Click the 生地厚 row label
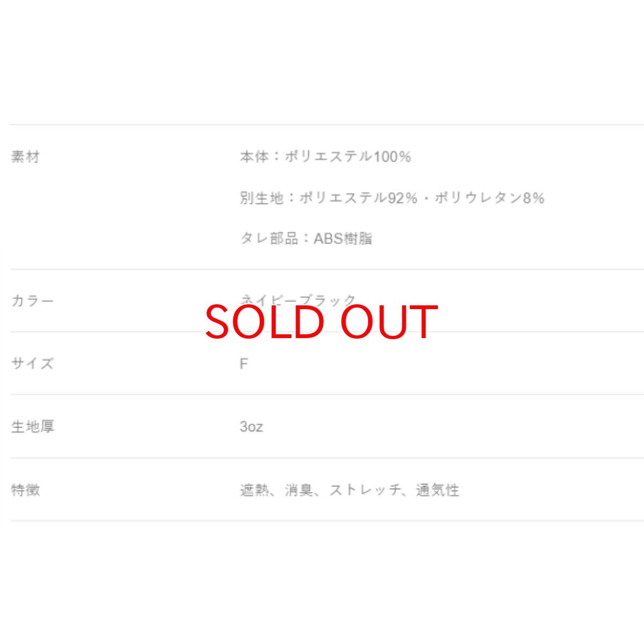Image resolution: width=644 pixels, height=644 pixels. point(32,427)
